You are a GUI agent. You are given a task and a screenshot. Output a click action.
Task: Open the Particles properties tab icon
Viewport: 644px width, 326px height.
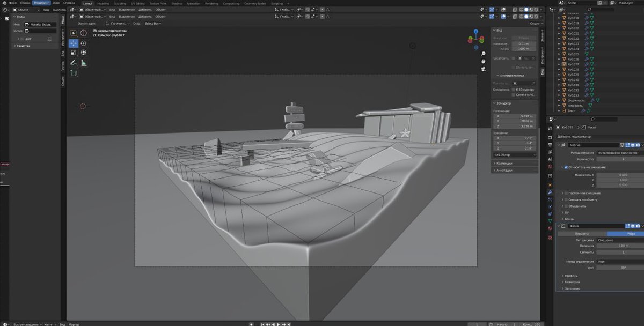(550, 199)
